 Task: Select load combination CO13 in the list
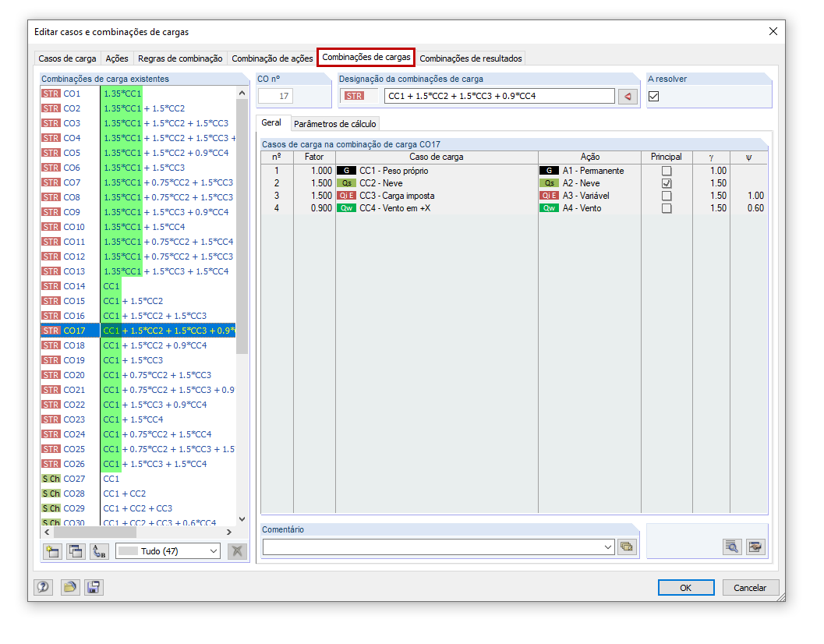click(x=138, y=271)
